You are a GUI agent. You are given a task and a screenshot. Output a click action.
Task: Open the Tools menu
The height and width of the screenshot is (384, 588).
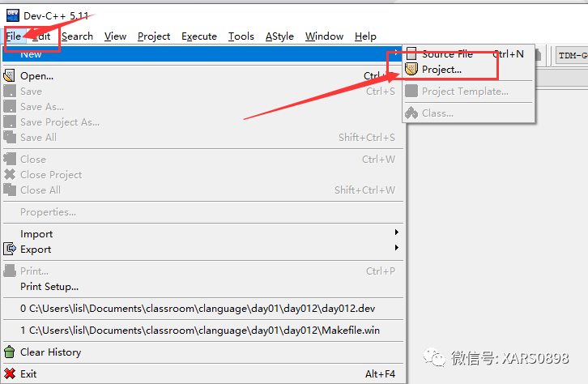[x=241, y=36]
